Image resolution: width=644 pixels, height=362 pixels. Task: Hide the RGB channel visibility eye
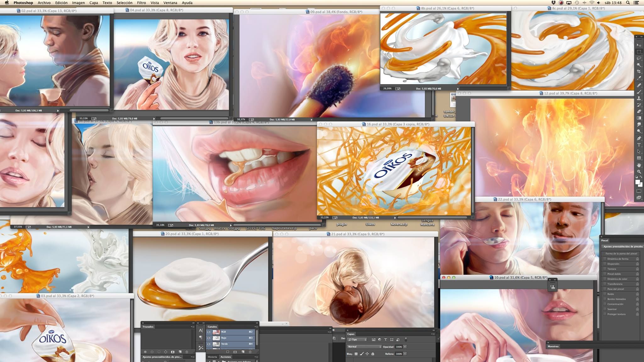point(209,332)
